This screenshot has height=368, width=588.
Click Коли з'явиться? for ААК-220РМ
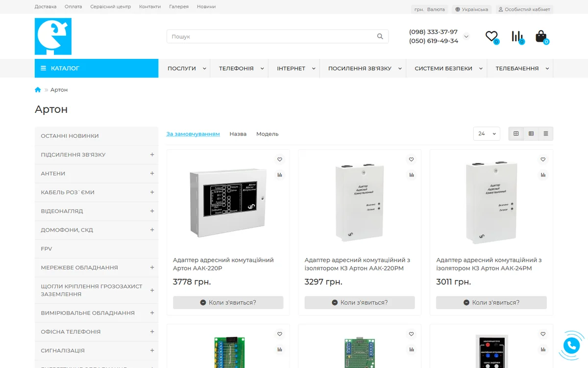point(360,303)
